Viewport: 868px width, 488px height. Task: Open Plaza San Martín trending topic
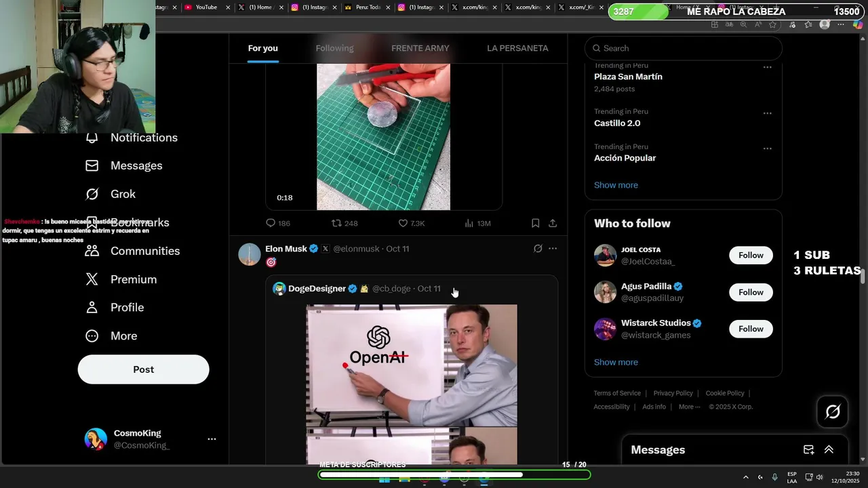click(628, 77)
